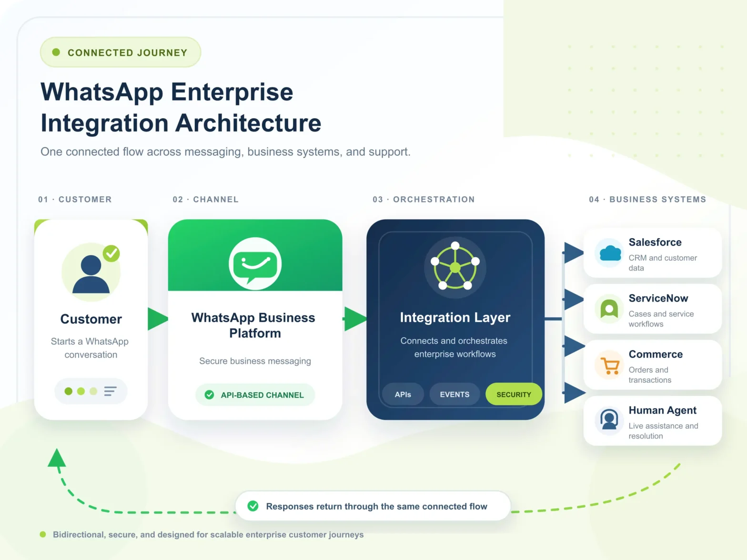Viewport: 747px width, 560px height.
Task: Click the Salesforce cloud icon
Action: click(x=610, y=253)
